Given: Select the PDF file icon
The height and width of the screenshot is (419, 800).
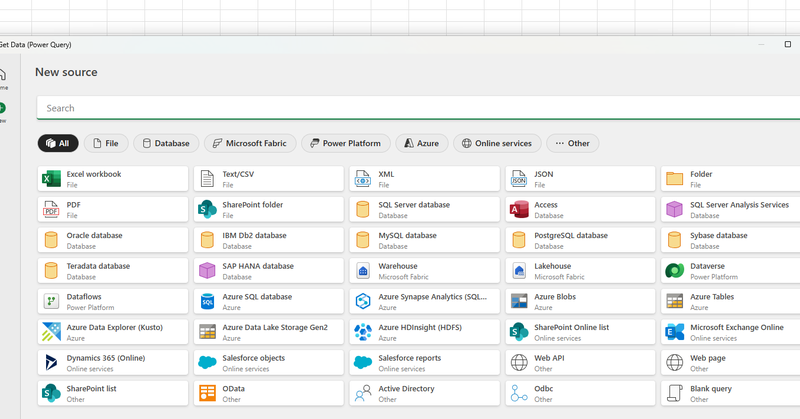Looking at the screenshot, I should click(x=51, y=210).
